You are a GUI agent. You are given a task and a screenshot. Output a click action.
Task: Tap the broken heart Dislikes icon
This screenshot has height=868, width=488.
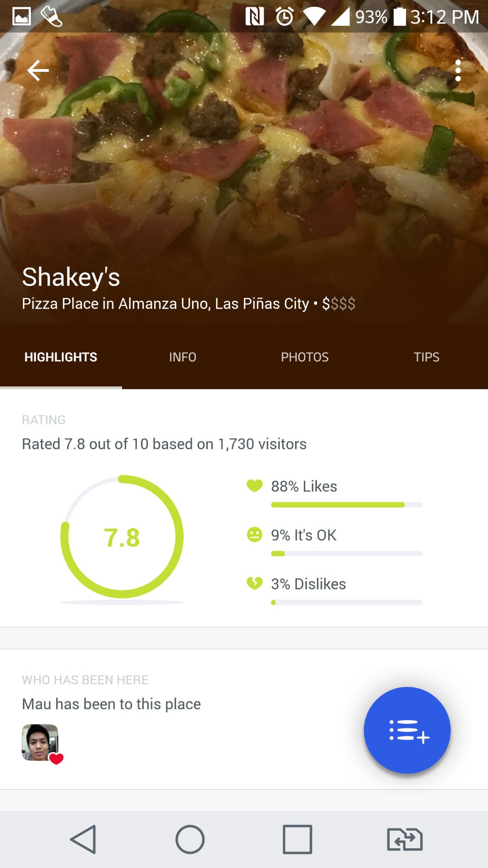point(254,583)
